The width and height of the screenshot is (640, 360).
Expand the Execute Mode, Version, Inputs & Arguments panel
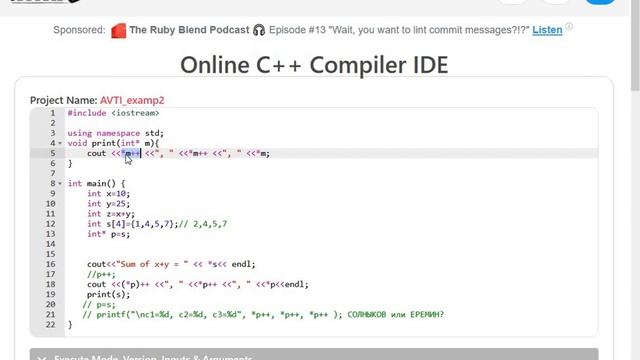[x=314, y=354]
